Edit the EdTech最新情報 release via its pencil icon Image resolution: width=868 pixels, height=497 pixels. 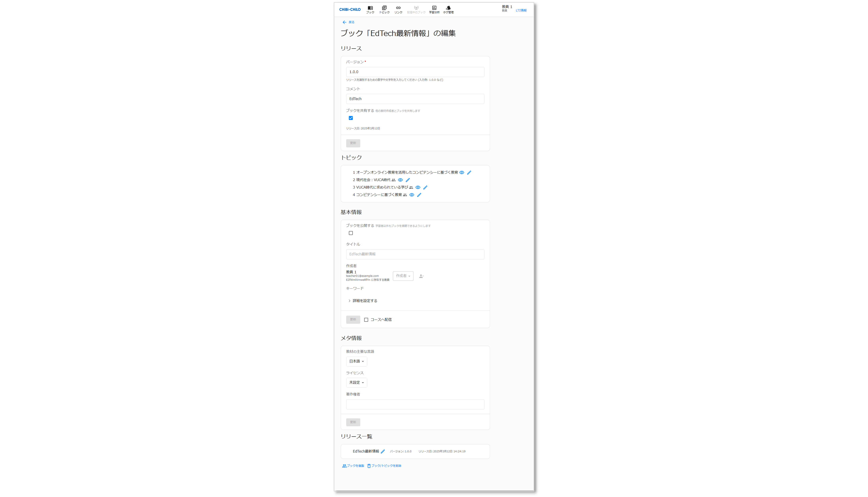pos(383,451)
